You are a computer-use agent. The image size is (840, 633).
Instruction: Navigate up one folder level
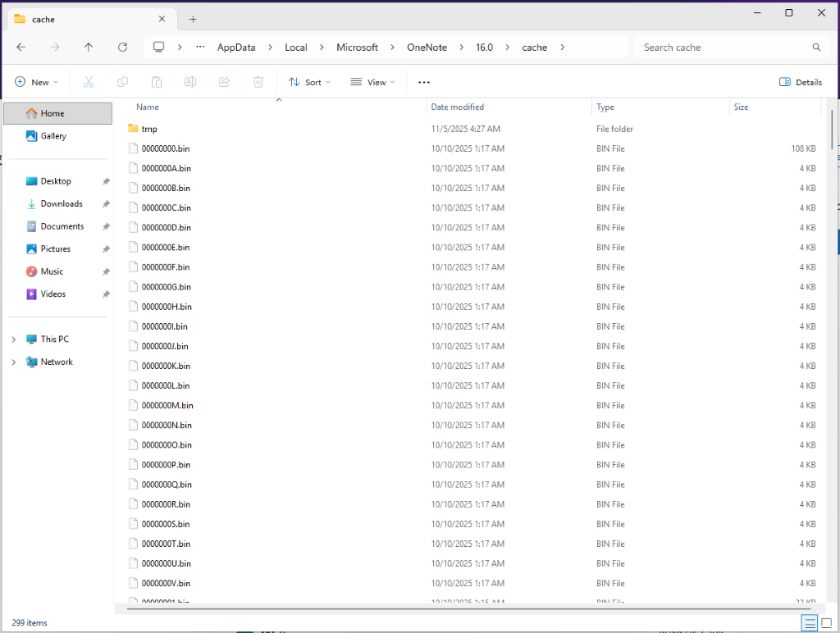coord(89,47)
